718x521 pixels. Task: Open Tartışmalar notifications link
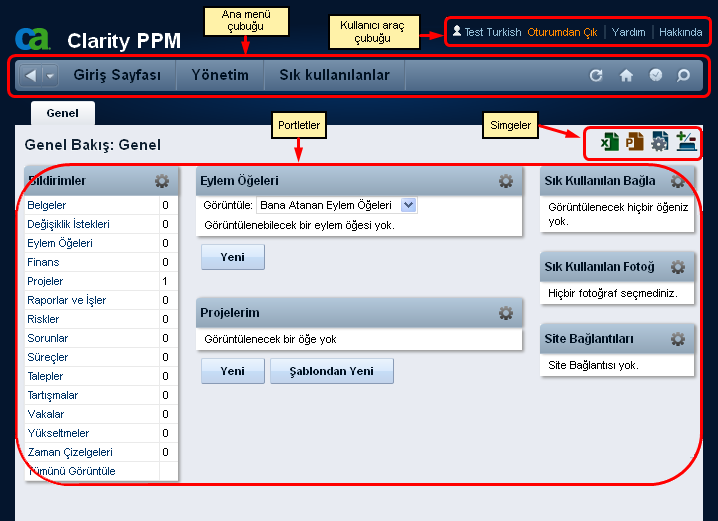(53, 395)
